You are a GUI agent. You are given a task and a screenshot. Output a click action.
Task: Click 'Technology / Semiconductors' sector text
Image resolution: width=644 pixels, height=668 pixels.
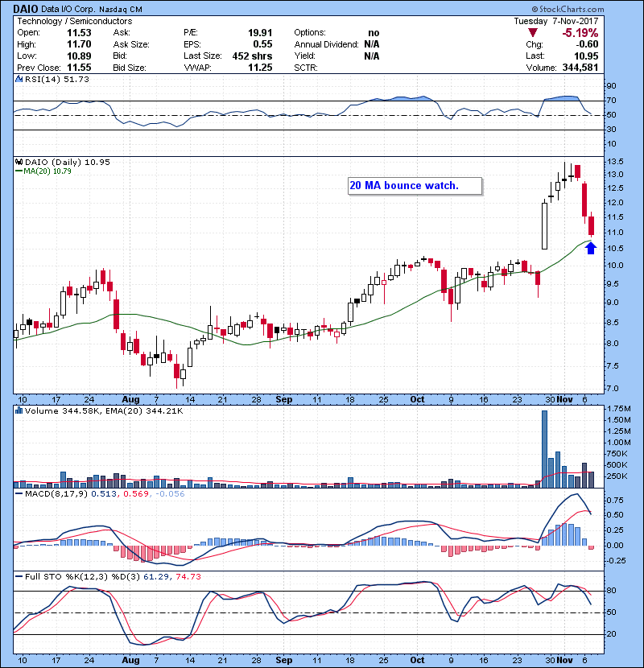[x=75, y=21]
